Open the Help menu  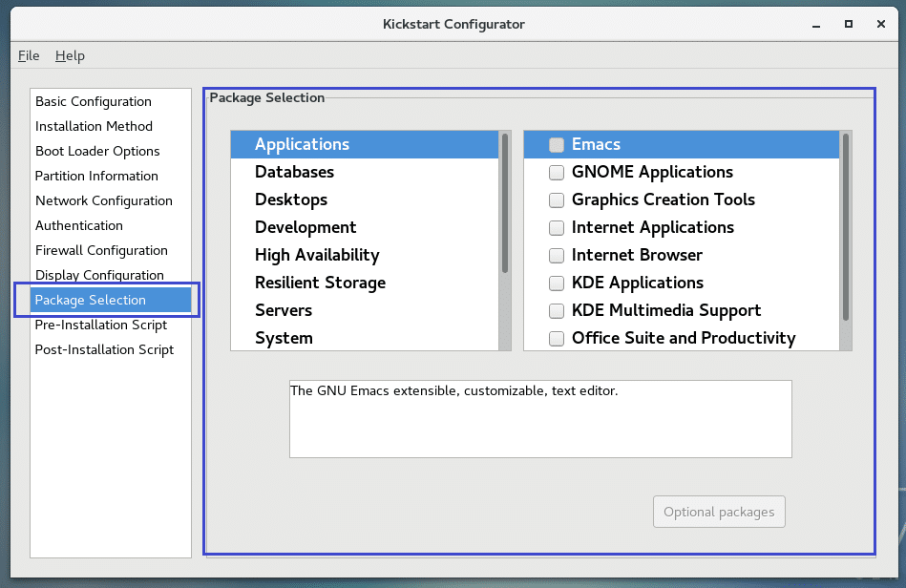(70, 55)
